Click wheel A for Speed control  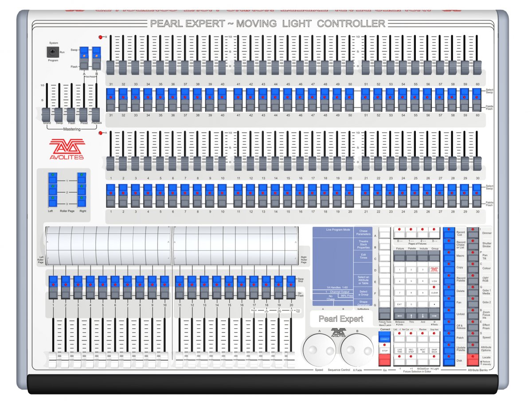319,349
